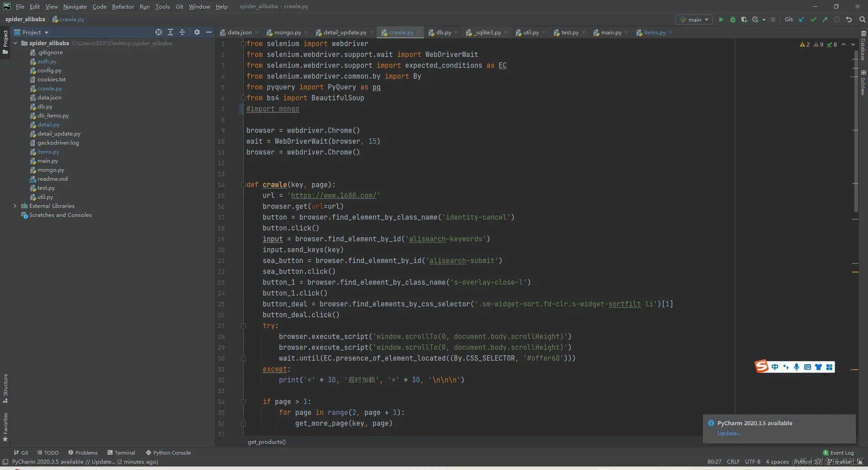The height and width of the screenshot is (470, 868).
Task: Open the Terminal tool window
Action: (x=121, y=452)
